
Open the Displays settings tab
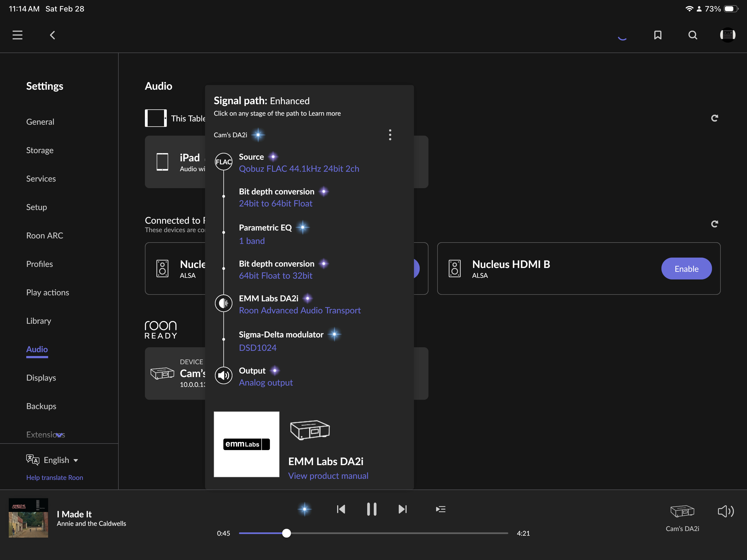(x=41, y=378)
